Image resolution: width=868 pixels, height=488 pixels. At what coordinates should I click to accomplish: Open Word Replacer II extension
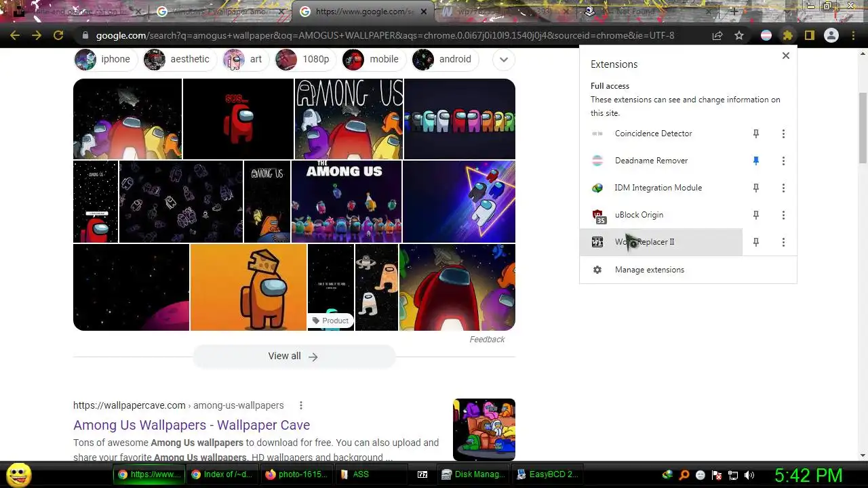coord(661,242)
